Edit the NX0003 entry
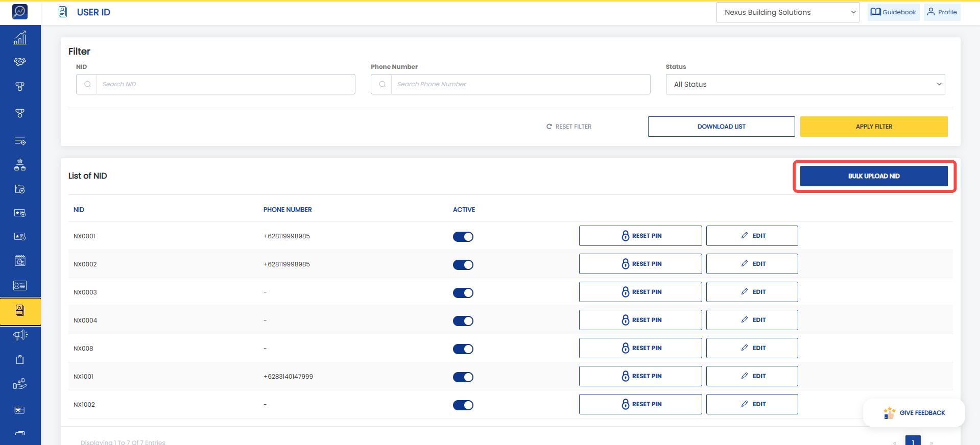The image size is (980, 445). pyautogui.click(x=752, y=292)
